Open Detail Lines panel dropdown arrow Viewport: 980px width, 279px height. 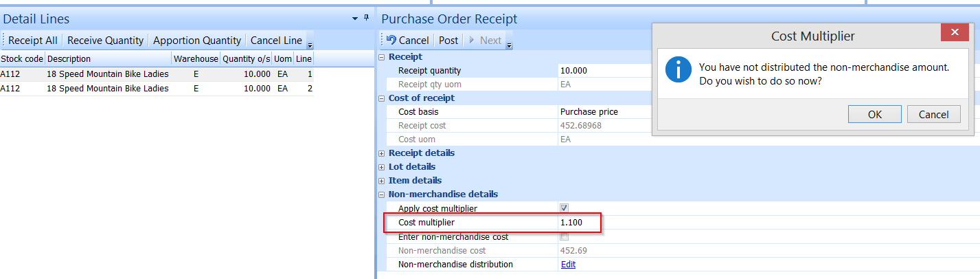pyautogui.click(x=355, y=19)
